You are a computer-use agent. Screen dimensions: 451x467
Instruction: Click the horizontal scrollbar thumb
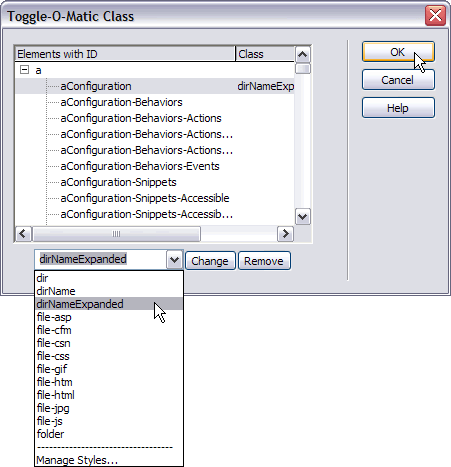coord(116,234)
